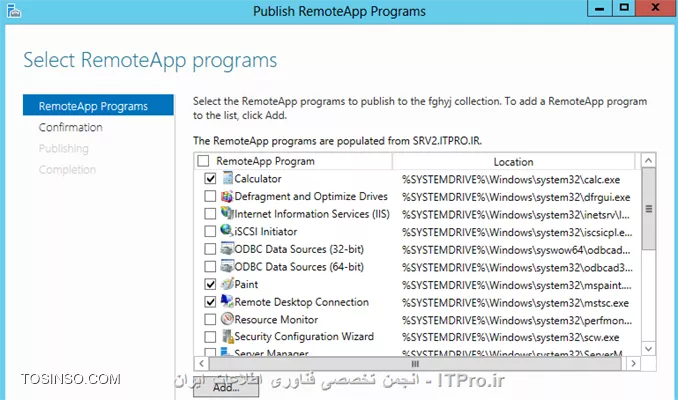
Task: Click the Remote Desktop Connection icon
Action: (227, 301)
